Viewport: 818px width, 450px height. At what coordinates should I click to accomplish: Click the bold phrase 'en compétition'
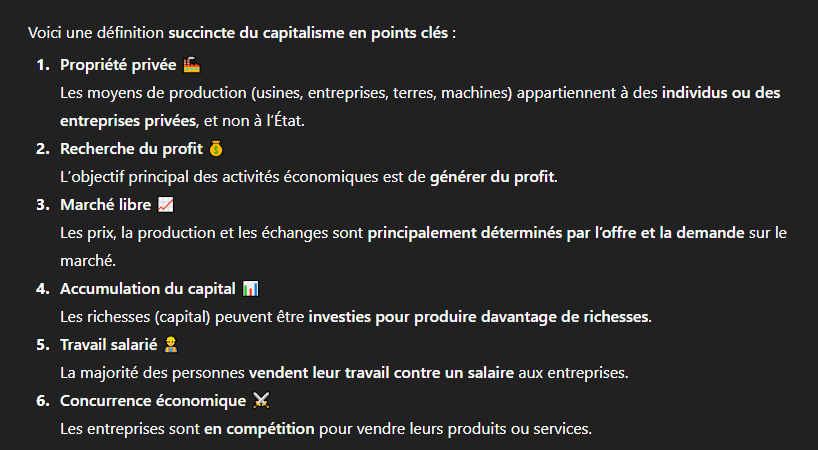click(259, 429)
